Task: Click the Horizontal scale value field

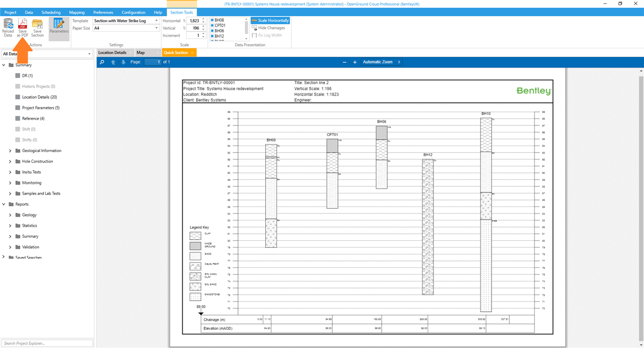Action: coord(194,21)
